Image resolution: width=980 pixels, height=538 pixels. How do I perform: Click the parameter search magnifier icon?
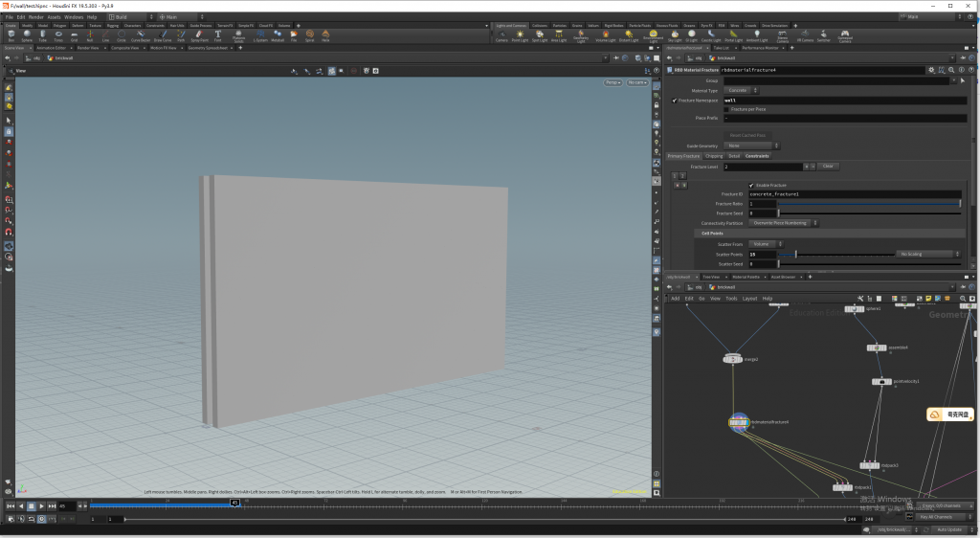point(951,70)
